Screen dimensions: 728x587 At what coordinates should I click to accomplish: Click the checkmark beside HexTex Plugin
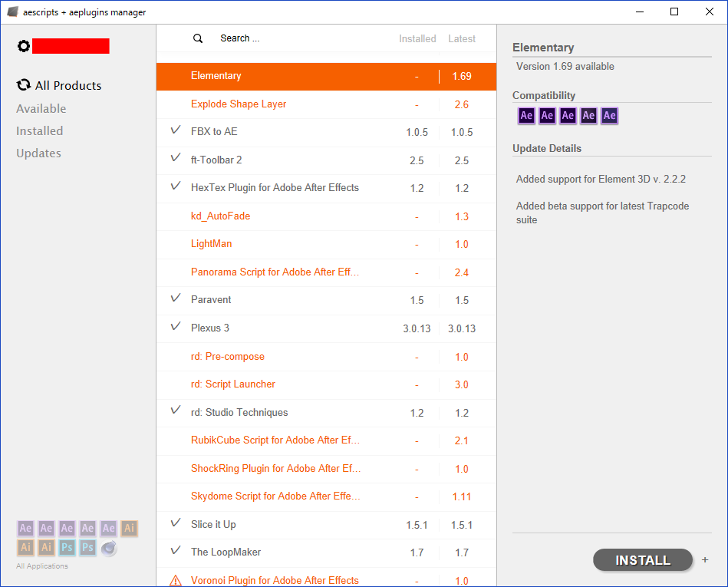[176, 186]
